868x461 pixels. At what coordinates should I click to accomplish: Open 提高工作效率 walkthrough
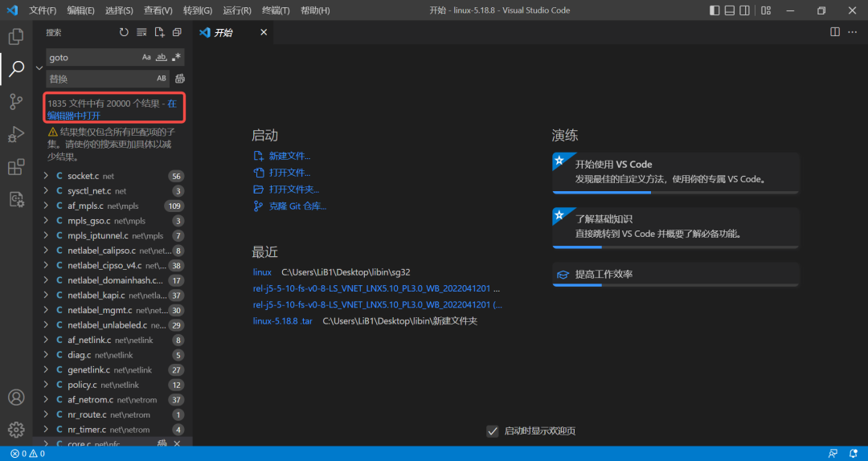[x=675, y=275]
